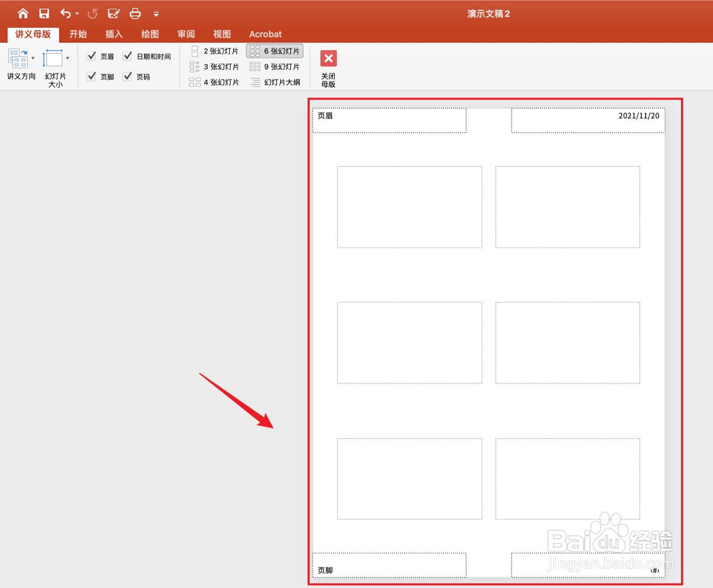
Task: Click the date placeholder 2021/11/20
Action: [588, 120]
